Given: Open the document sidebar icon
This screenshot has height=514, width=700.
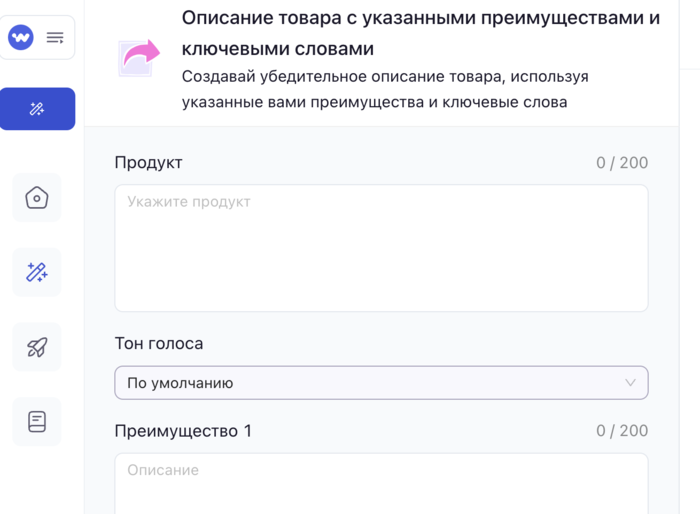Looking at the screenshot, I should [x=37, y=422].
